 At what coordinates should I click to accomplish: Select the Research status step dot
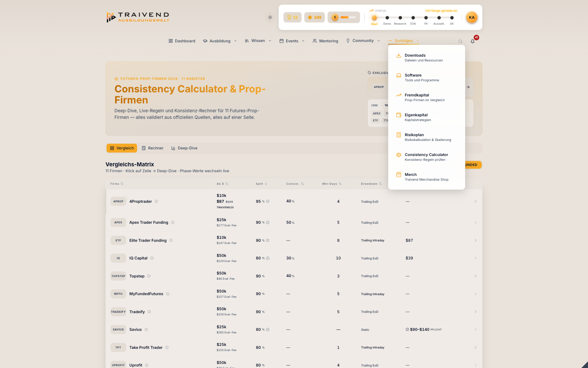(400, 18)
